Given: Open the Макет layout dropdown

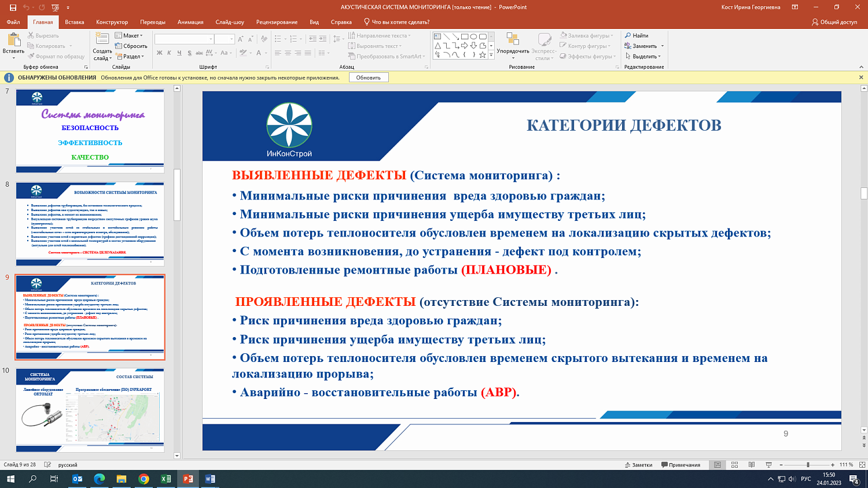Looking at the screenshot, I should pyautogui.click(x=129, y=35).
